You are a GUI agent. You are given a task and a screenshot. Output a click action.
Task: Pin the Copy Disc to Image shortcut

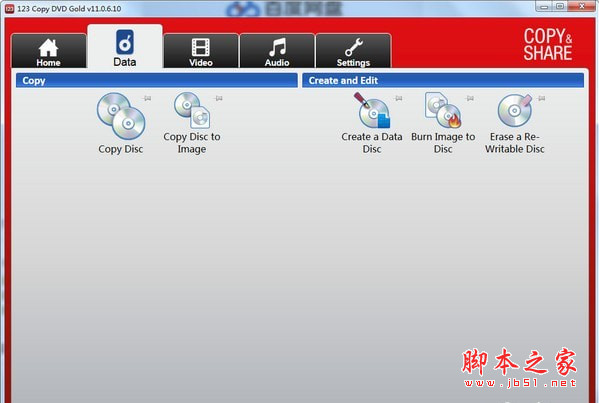pyautogui.click(x=219, y=99)
